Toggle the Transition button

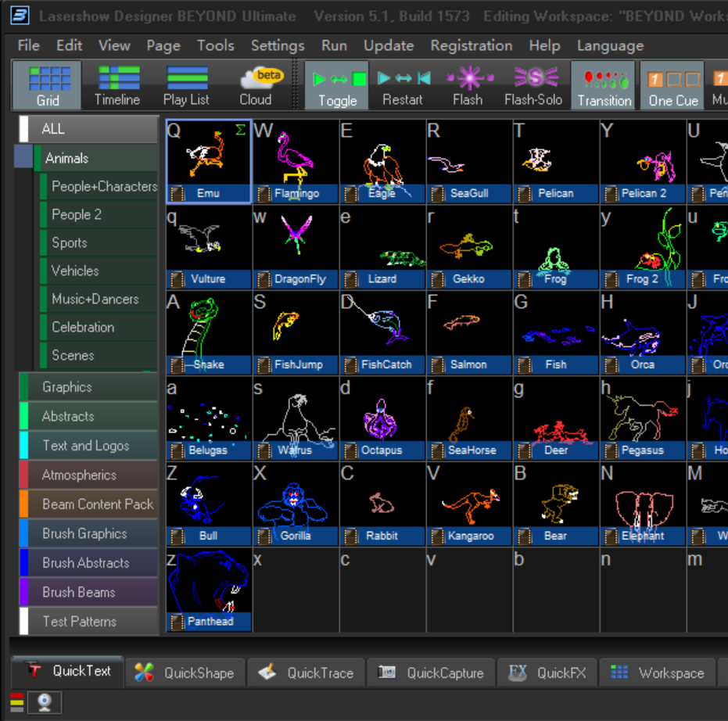(604, 86)
